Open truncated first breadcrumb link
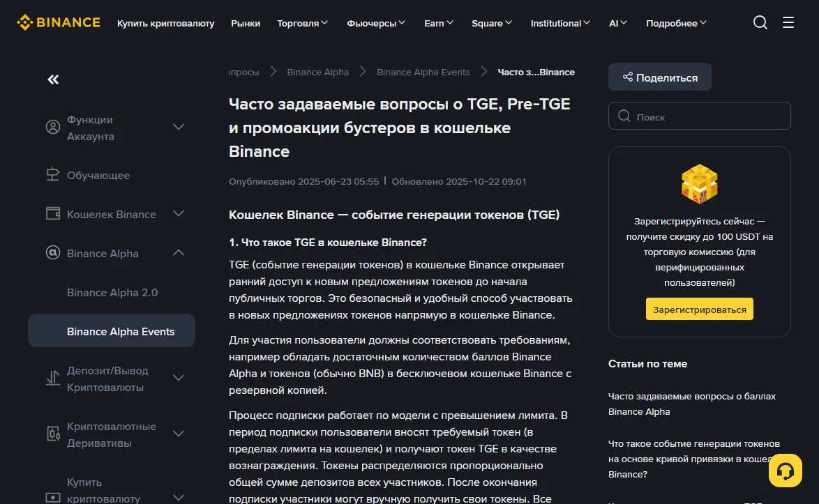 coord(244,72)
